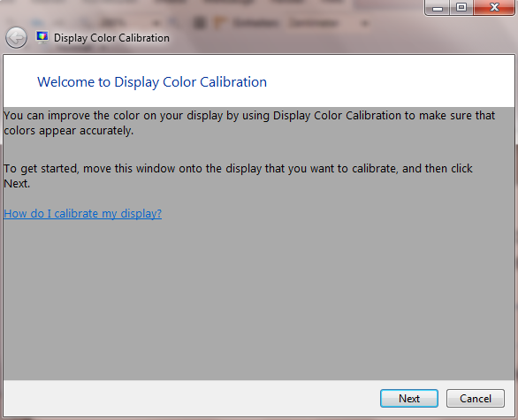Click the blank white header area right of heading
Screen dimensions: 518x420
click(390, 81)
